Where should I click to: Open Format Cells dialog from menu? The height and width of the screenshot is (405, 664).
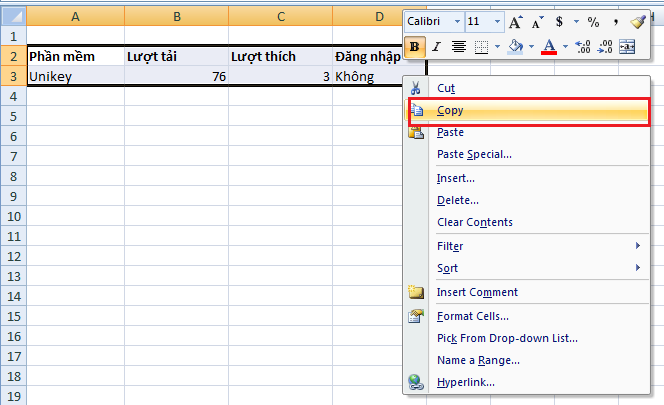click(473, 316)
